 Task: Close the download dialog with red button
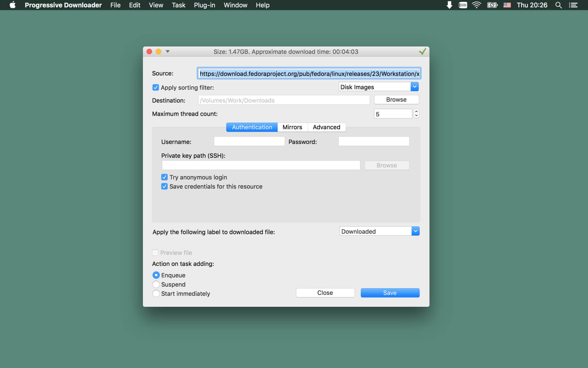click(x=149, y=52)
